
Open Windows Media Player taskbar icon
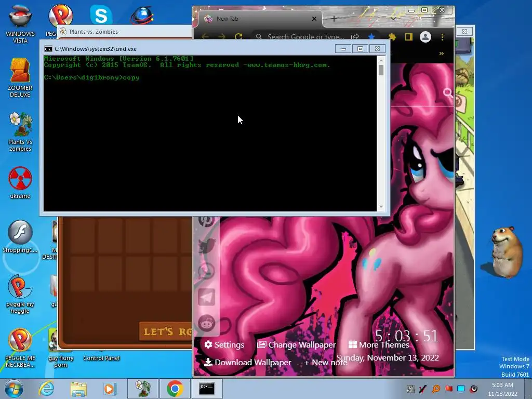coord(109,389)
